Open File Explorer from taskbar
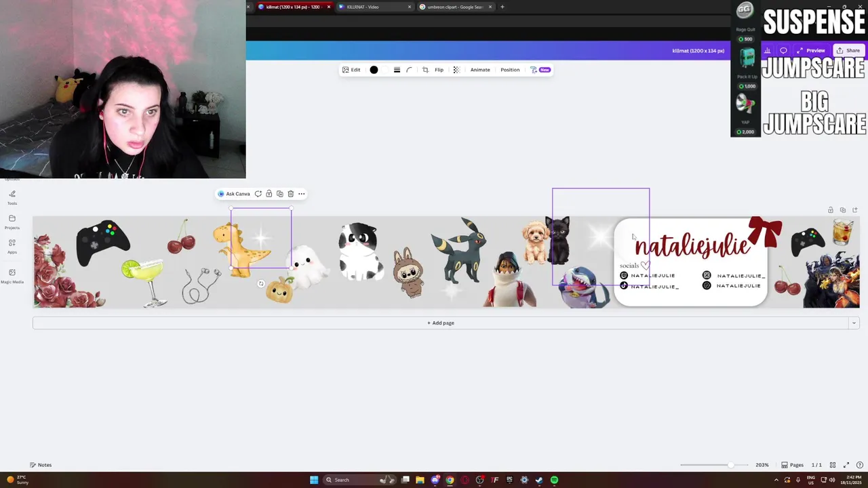 coord(420,480)
